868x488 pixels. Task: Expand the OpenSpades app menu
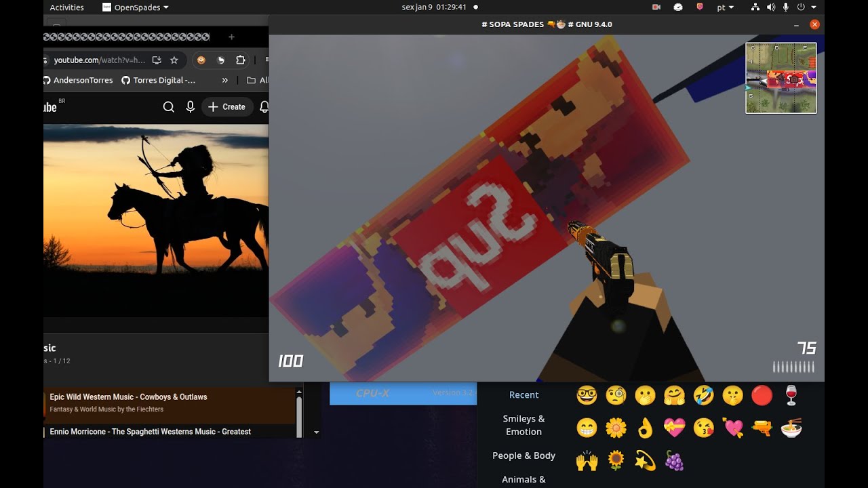(x=136, y=7)
